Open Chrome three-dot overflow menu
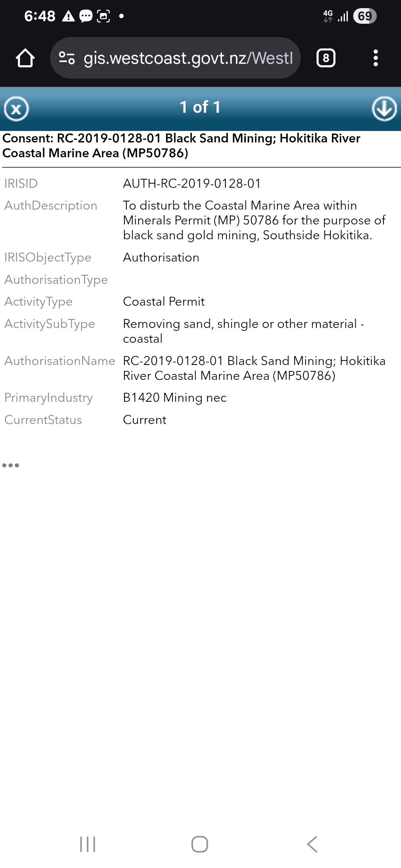This screenshot has height=868, width=401. tap(375, 58)
